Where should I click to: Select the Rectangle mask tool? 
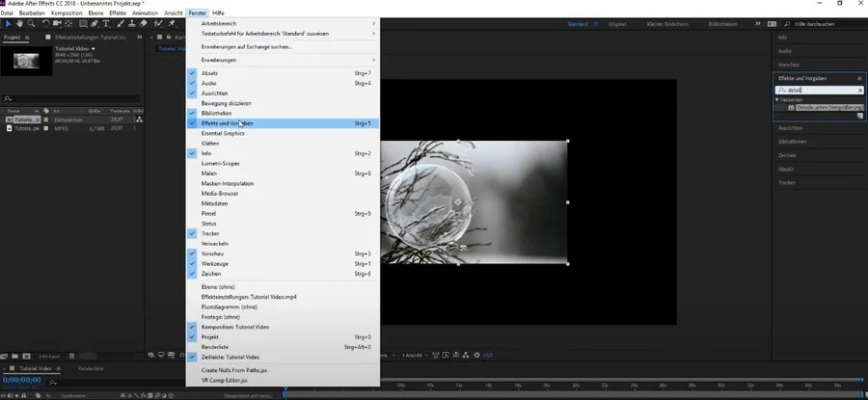tap(83, 23)
